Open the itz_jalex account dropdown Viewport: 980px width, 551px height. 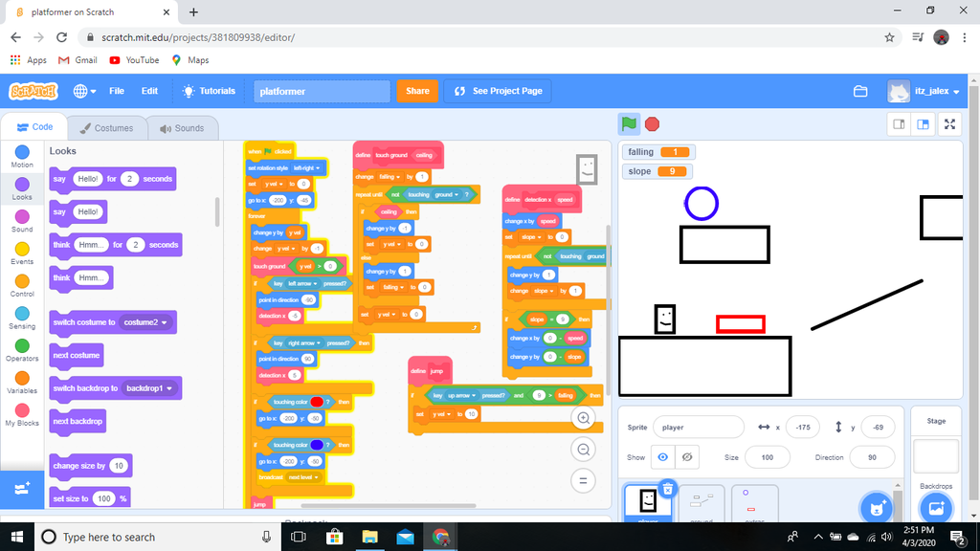coord(924,91)
